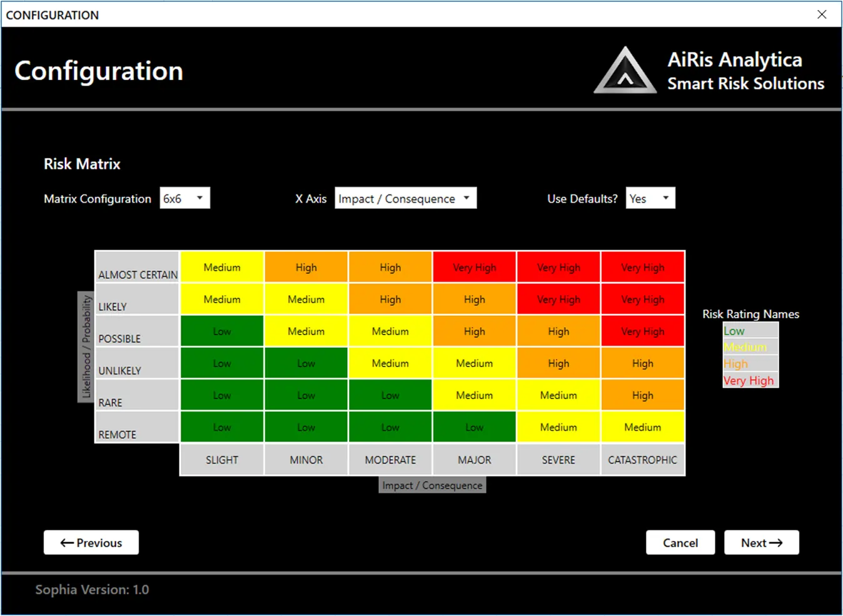The image size is (843, 616).
Task: Click the MAJOR column header
Action: [475, 460]
